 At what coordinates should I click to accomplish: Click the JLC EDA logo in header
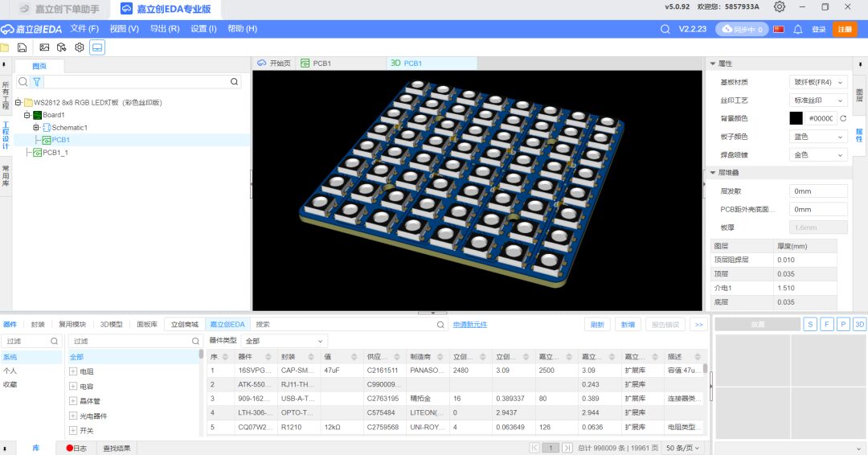coord(31,29)
